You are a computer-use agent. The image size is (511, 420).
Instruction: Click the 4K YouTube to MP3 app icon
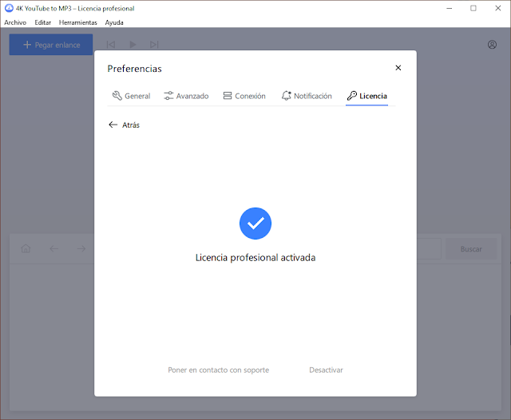coord(9,8)
